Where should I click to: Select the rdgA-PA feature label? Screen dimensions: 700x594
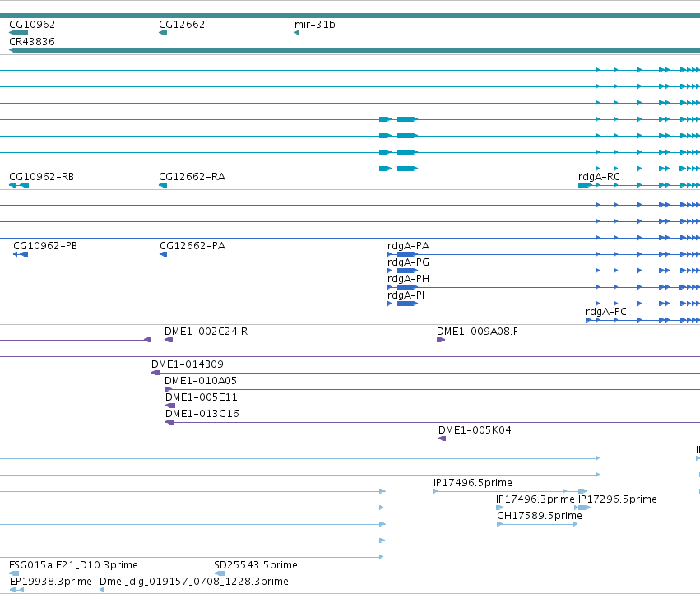coord(408,246)
